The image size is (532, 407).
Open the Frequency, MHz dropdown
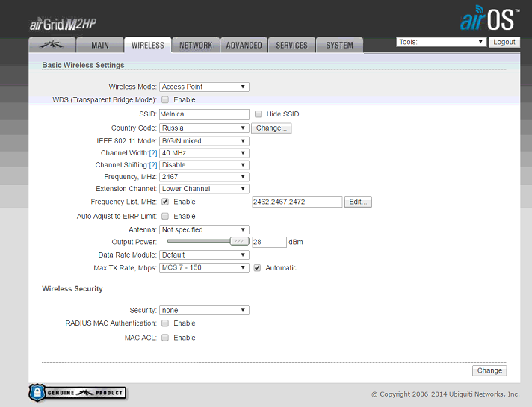[x=204, y=177]
